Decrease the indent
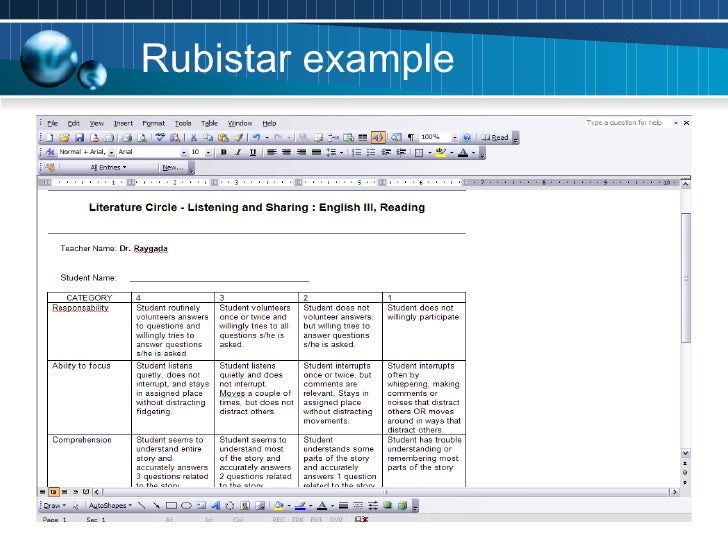The width and height of the screenshot is (728, 546). click(x=386, y=152)
